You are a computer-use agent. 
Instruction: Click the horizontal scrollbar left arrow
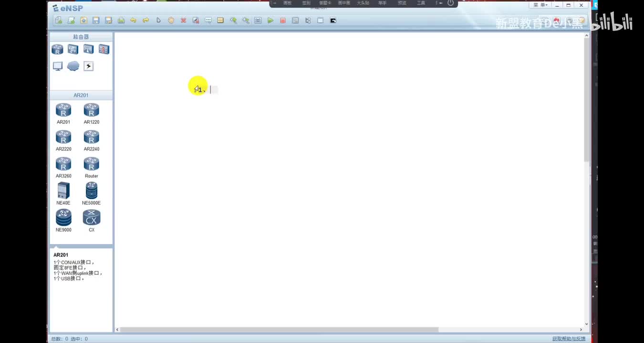tap(117, 330)
